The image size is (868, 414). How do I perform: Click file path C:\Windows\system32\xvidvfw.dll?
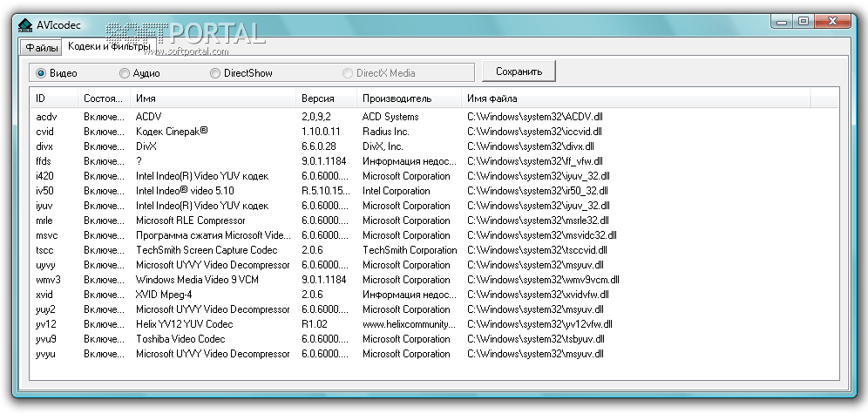point(538,295)
